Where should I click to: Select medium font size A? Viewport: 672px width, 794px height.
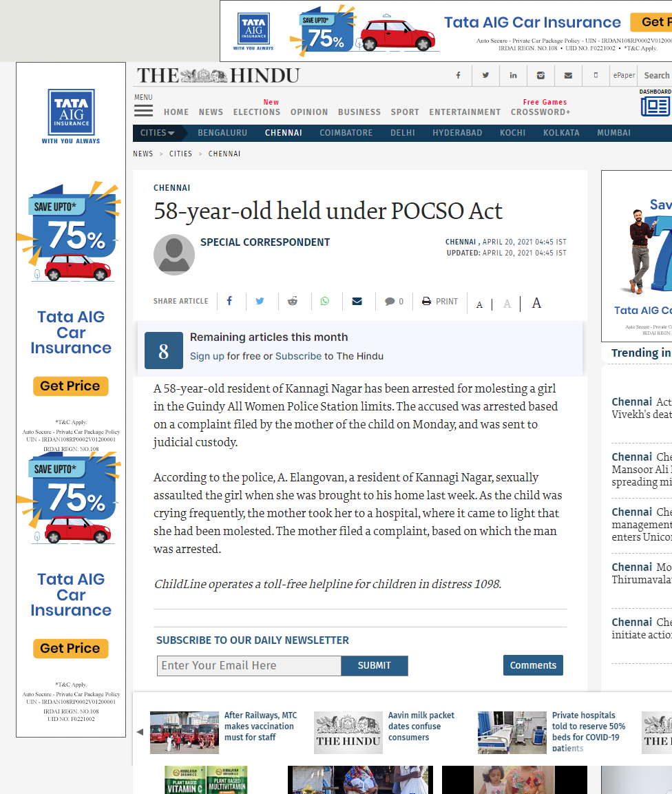tap(507, 304)
